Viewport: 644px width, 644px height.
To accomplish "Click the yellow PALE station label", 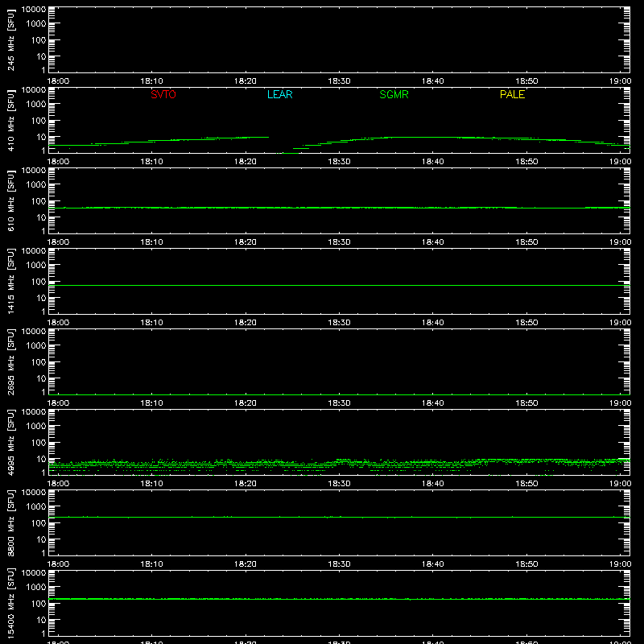I will 512,94.
